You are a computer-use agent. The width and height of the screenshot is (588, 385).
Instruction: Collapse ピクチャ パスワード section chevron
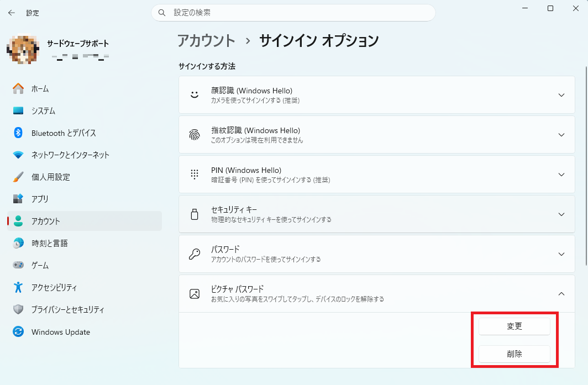(561, 293)
